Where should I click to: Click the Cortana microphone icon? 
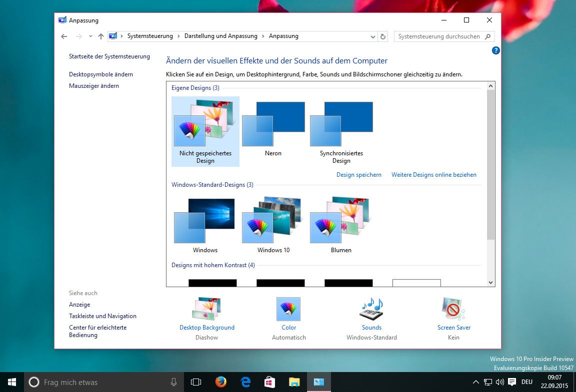coord(173,382)
